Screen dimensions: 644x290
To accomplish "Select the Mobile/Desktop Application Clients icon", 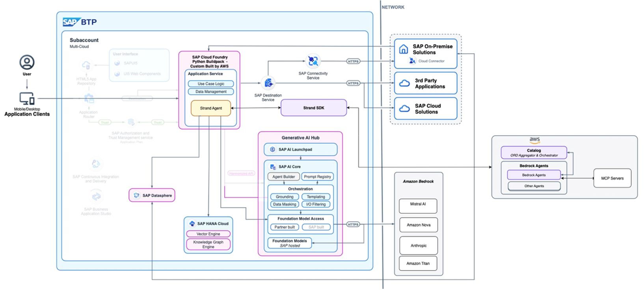I will point(27,98).
